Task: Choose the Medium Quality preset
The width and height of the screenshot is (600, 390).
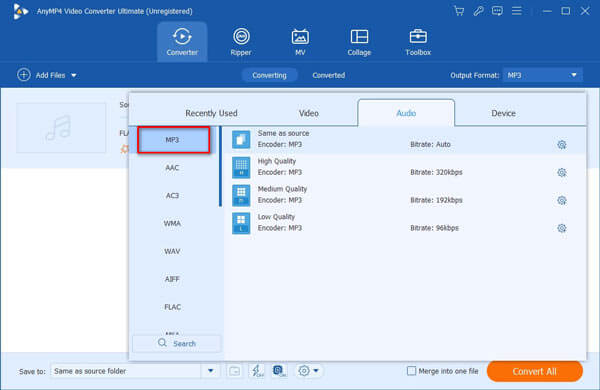Action: pos(406,195)
